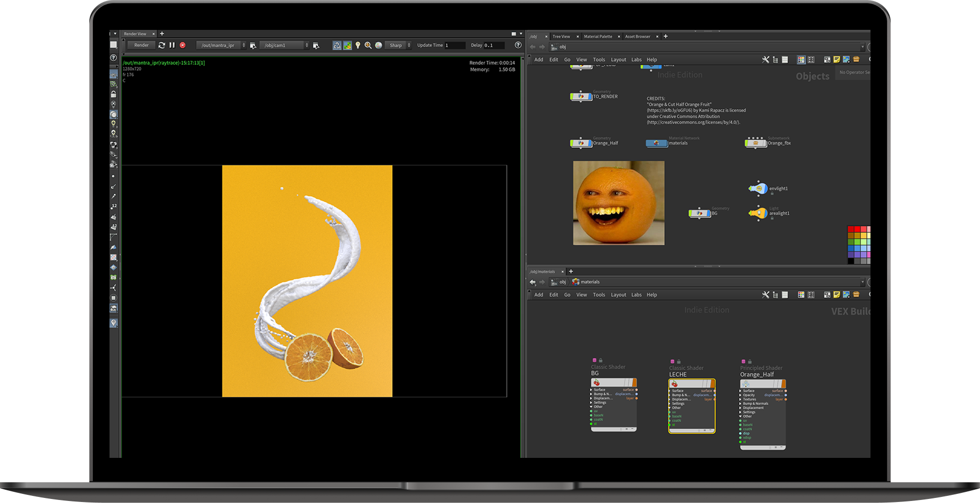Click the sticky note icon in obj toolbar
Viewport: 980px width, 503px height.
click(x=837, y=60)
